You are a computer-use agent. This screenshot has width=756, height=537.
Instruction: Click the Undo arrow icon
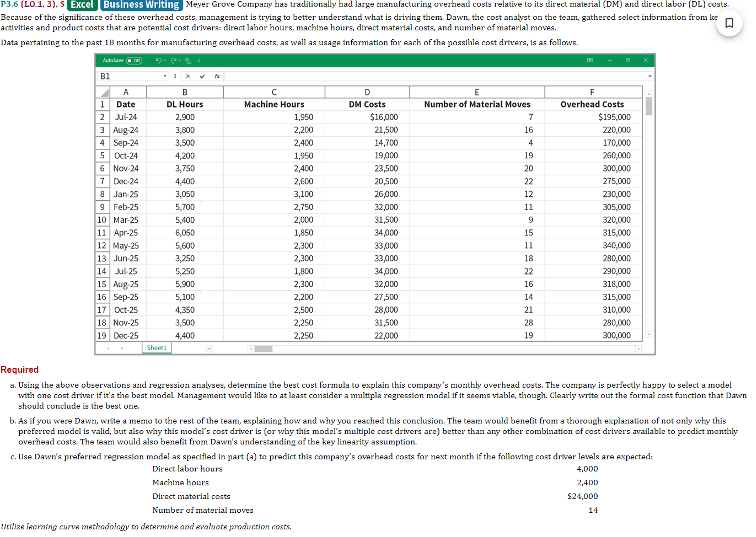(x=158, y=61)
